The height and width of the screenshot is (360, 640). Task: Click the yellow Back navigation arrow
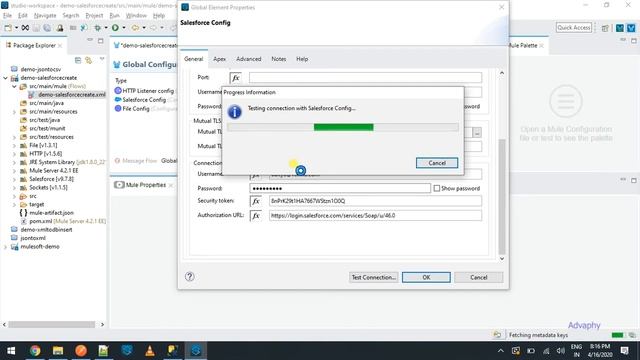[135, 28]
